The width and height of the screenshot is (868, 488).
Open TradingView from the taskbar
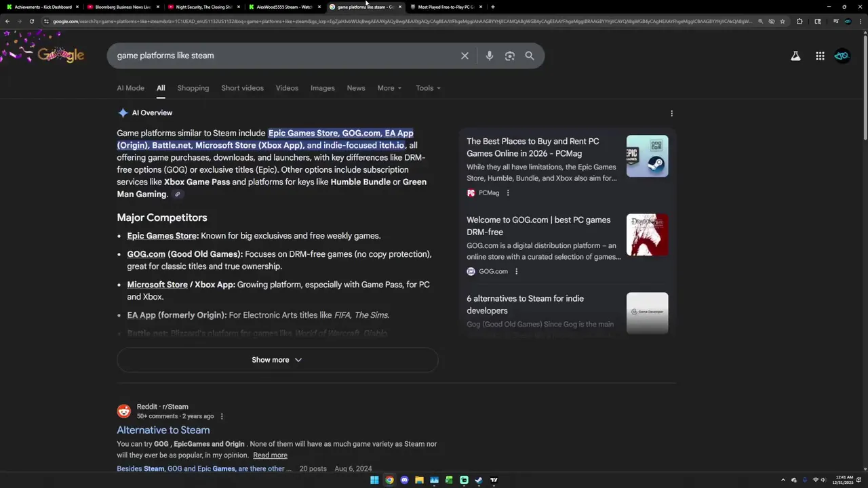[x=494, y=480]
